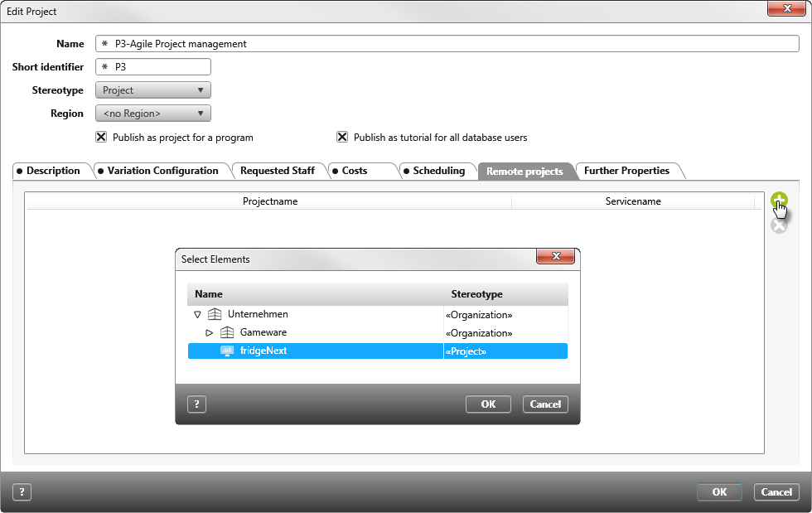Image resolution: width=812 pixels, height=513 pixels.
Task: Collapse the Unternehmen tree node
Action: 197,315
